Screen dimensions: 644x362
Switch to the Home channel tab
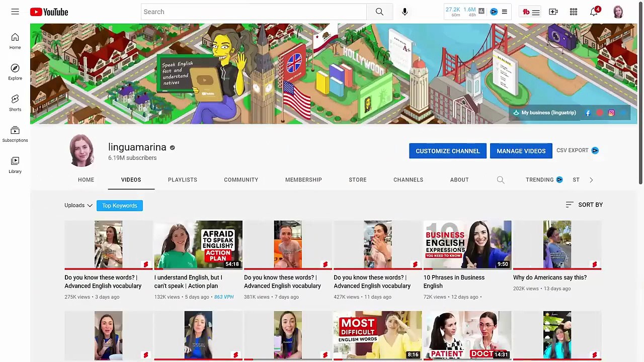(86, 179)
